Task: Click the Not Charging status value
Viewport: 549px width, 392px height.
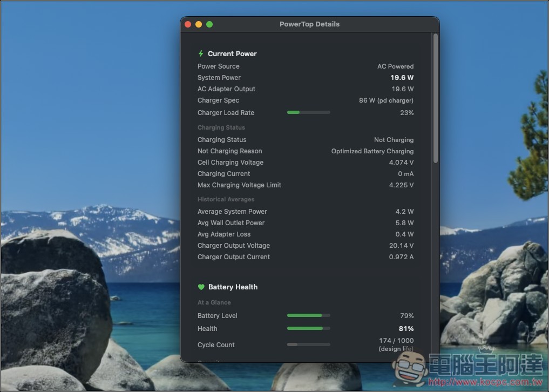Action: point(394,140)
